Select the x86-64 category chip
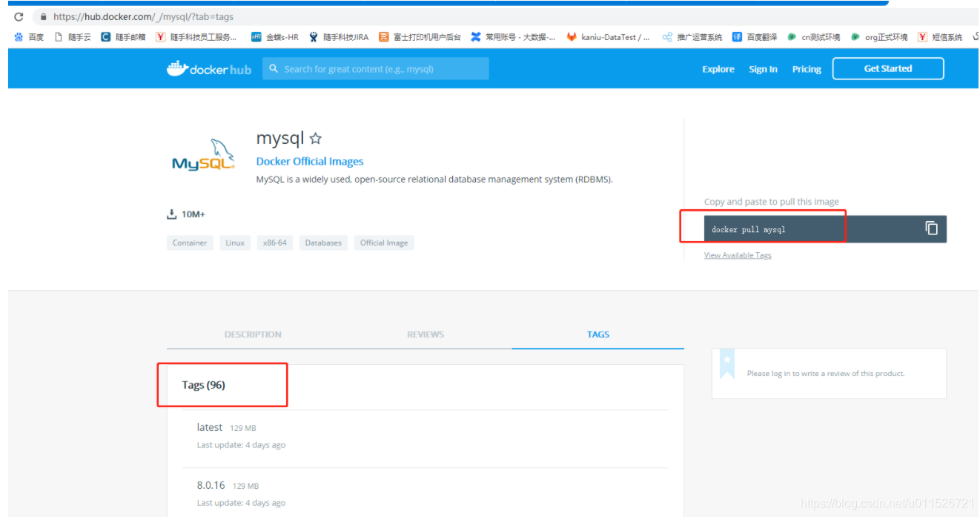Image resolution: width=980 pixels, height=517 pixels. point(274,243)
